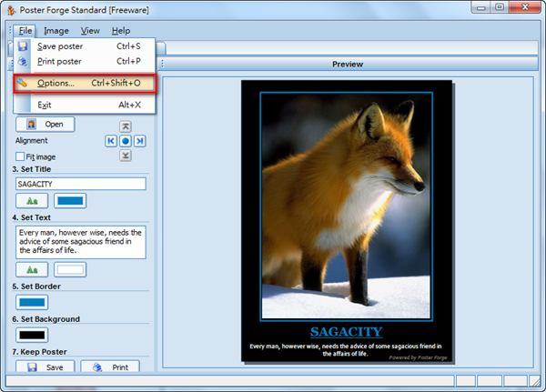Pick the blue title color swatch
This screenshot has width=546, height=392.
pos(70,201)
